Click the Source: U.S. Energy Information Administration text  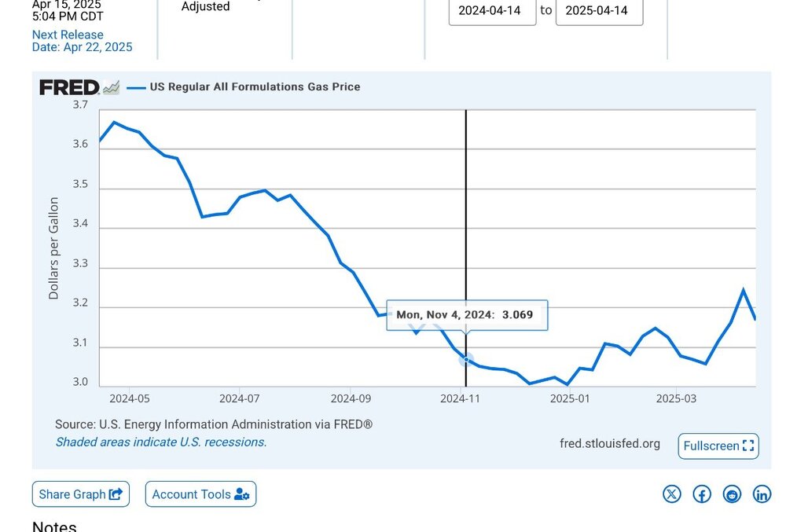[x=214, y=424]
